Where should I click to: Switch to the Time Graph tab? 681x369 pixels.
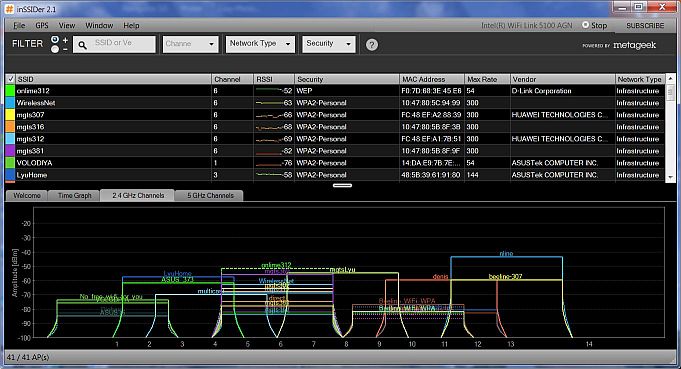(74, 195)
